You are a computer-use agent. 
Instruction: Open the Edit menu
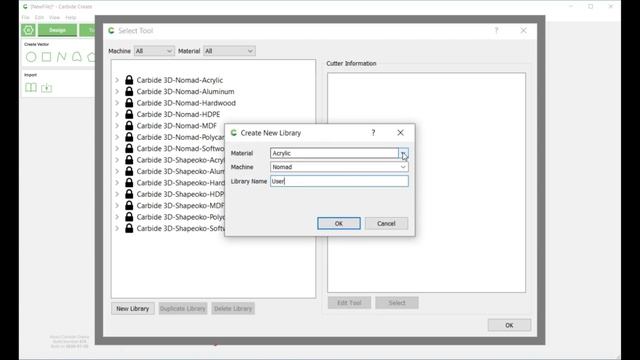(39, 18)
